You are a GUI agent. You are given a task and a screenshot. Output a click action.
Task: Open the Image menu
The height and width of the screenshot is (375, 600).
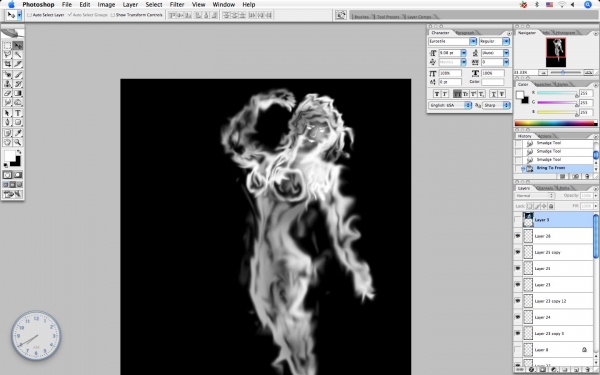[x=106, y=5]
